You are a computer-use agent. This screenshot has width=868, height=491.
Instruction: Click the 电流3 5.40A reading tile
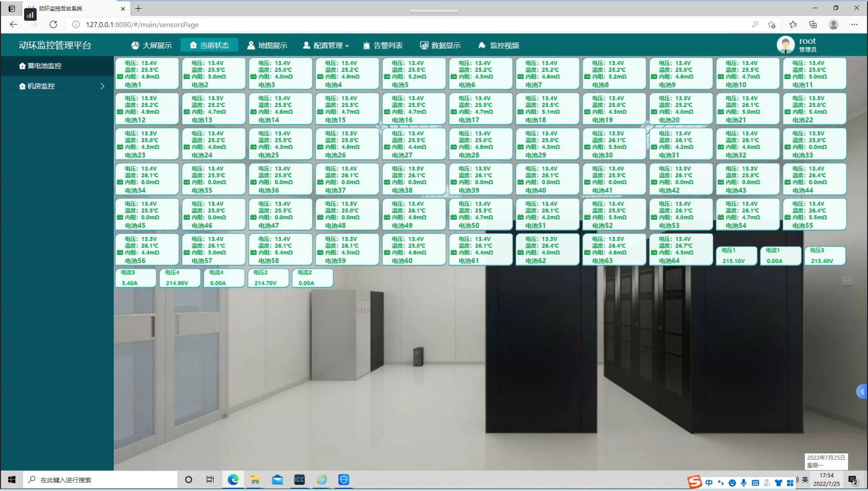135,278
